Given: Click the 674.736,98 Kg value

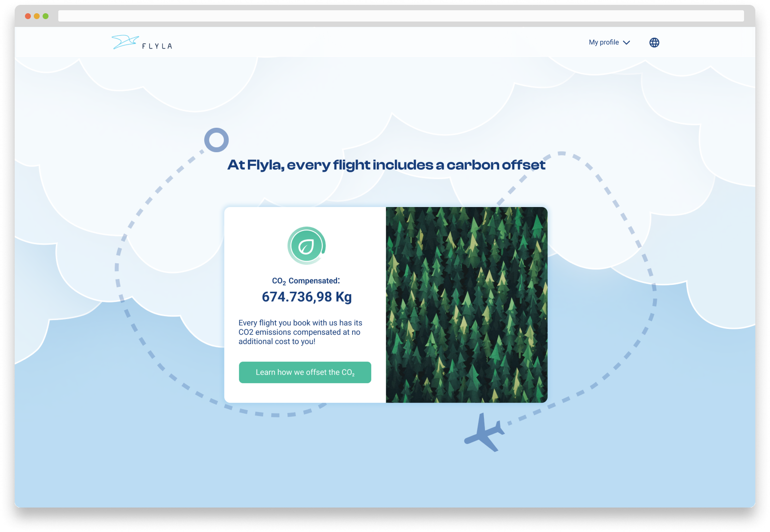Looking at the screenshot, I should point(307,297).
